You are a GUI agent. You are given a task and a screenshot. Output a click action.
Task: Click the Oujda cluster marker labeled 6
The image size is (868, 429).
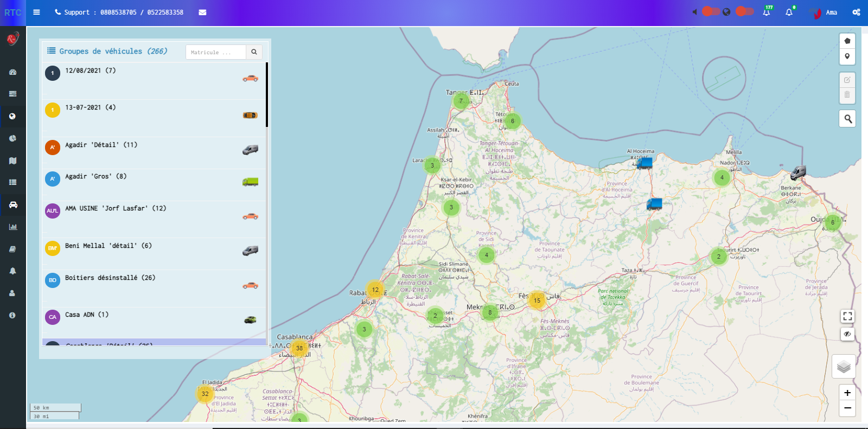pos(833,222)
